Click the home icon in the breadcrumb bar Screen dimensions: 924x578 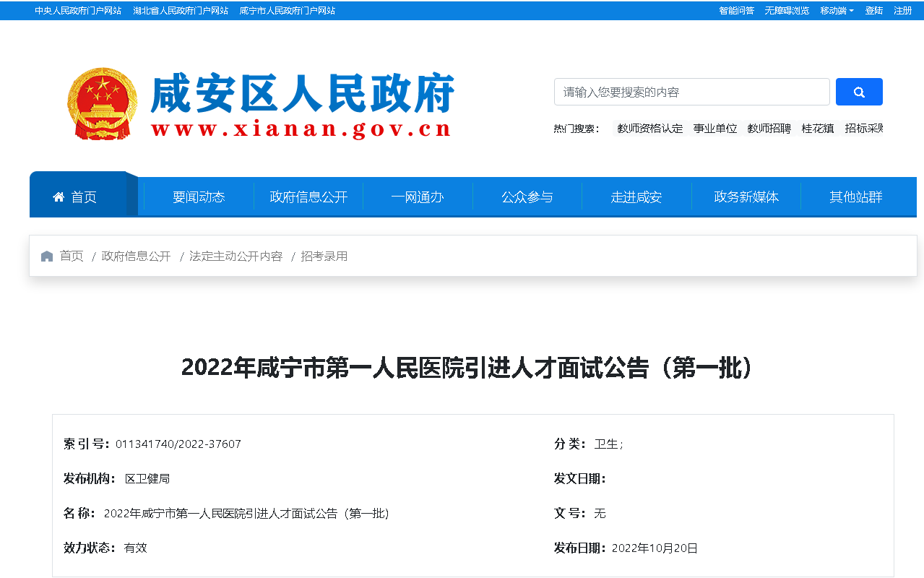[x=47, y=256]
